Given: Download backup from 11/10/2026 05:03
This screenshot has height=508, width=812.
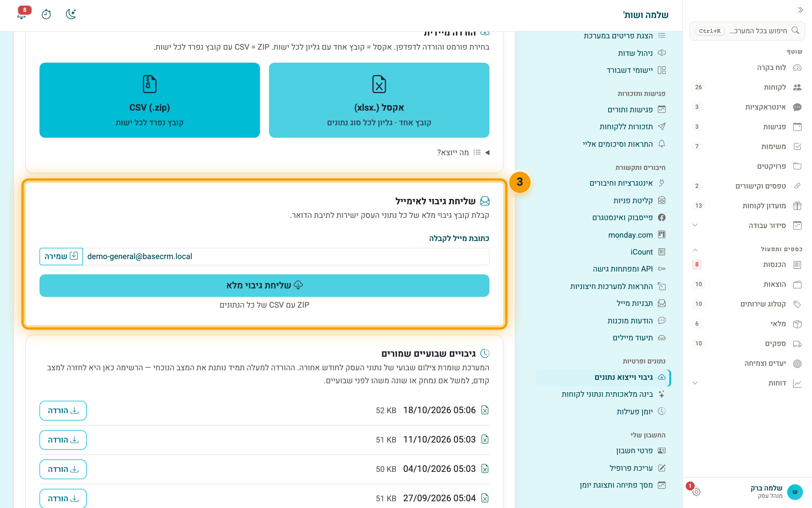Looking at the screenshot, I should (63, 440).
